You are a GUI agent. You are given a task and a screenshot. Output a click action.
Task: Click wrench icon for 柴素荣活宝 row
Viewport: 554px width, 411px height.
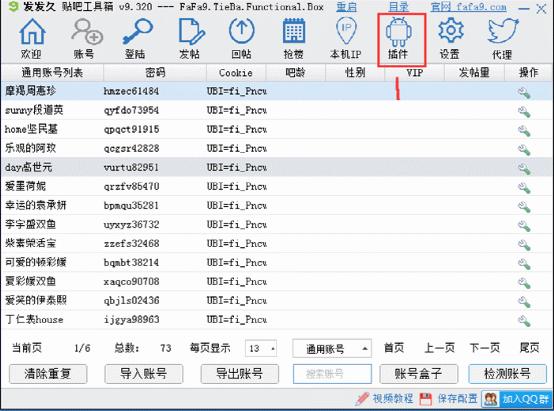524,245
